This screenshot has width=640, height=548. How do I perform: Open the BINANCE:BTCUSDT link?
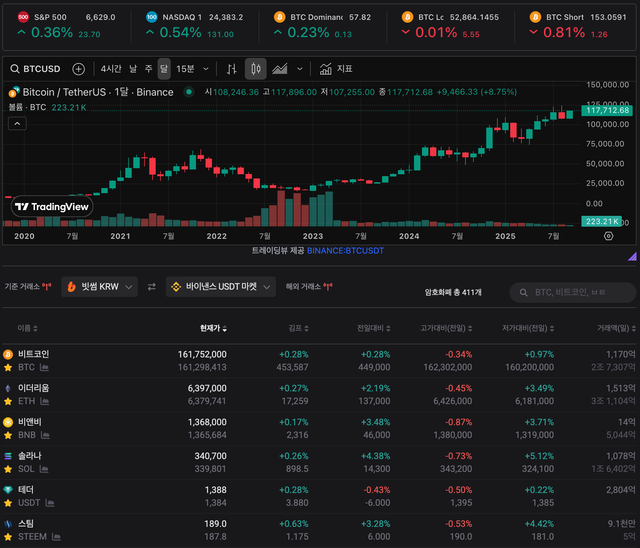coord(345,251)
